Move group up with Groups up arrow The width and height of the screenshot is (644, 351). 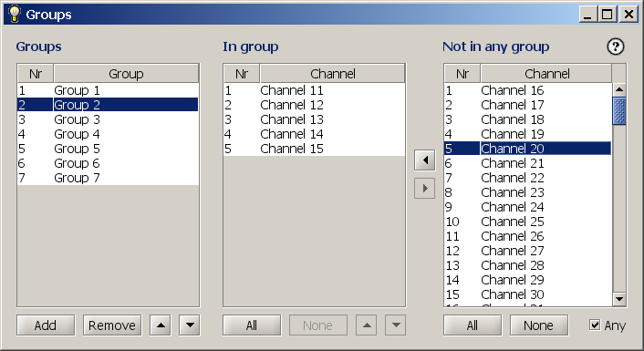click(x=161, y=325)
